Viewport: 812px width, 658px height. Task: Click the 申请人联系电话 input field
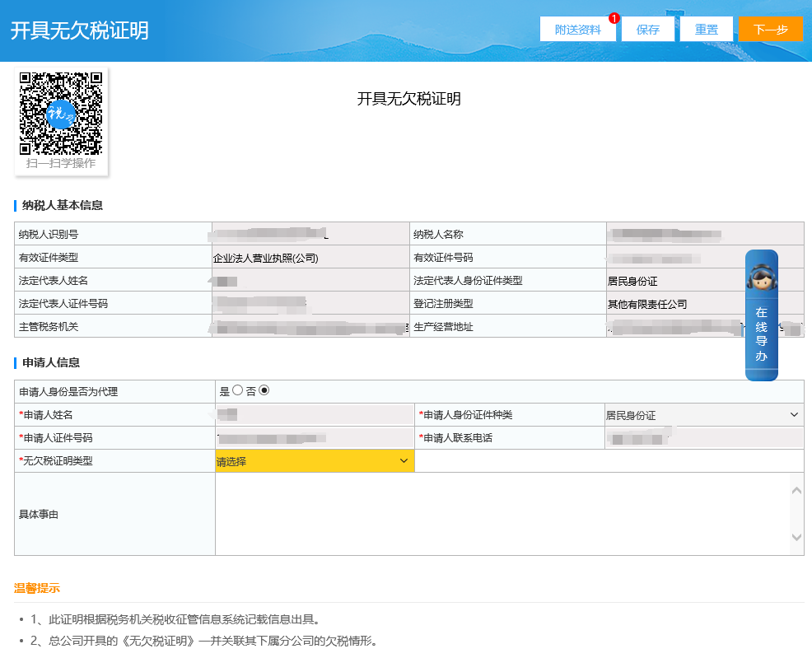703,438
